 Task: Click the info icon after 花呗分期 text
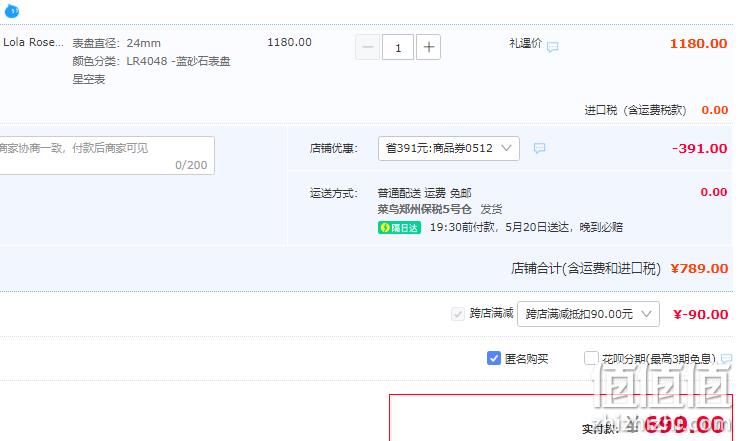click(x=727, y=359)
